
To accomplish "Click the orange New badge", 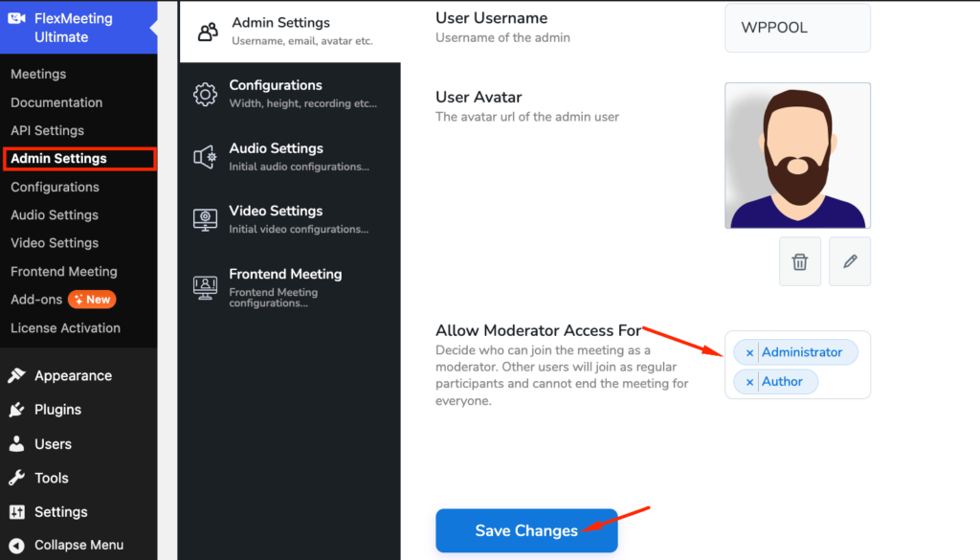I will coord(92,300).
